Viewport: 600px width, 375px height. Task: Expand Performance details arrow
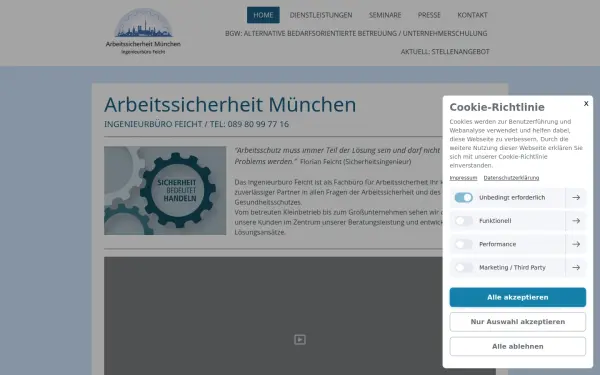pos(576,244)
